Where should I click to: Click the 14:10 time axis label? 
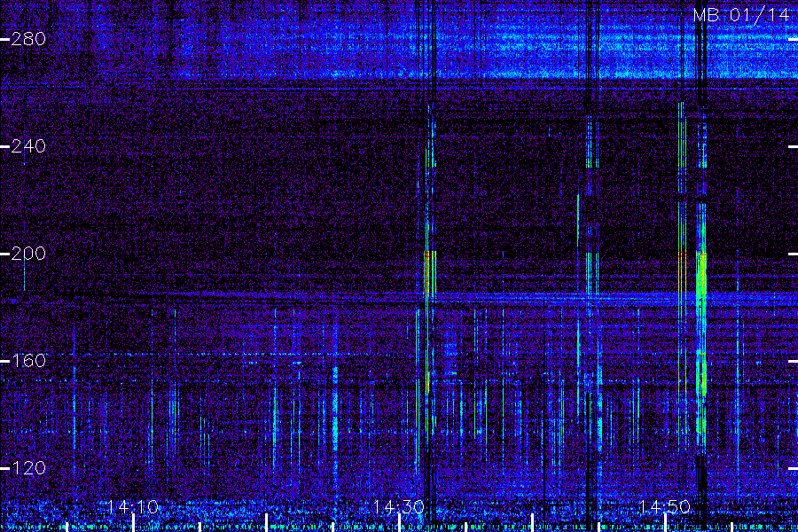(x=133, y=507)
